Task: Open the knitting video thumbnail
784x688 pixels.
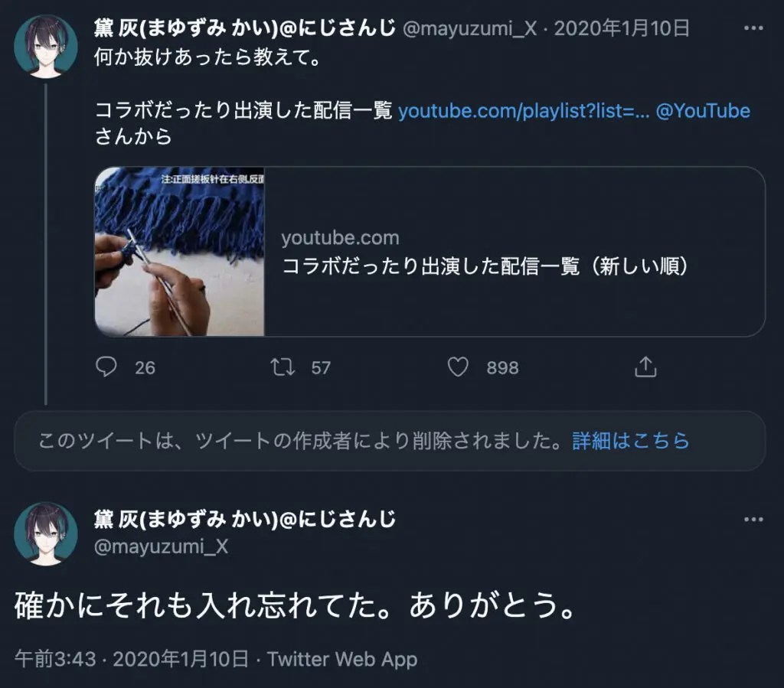Action: [179, 251]
